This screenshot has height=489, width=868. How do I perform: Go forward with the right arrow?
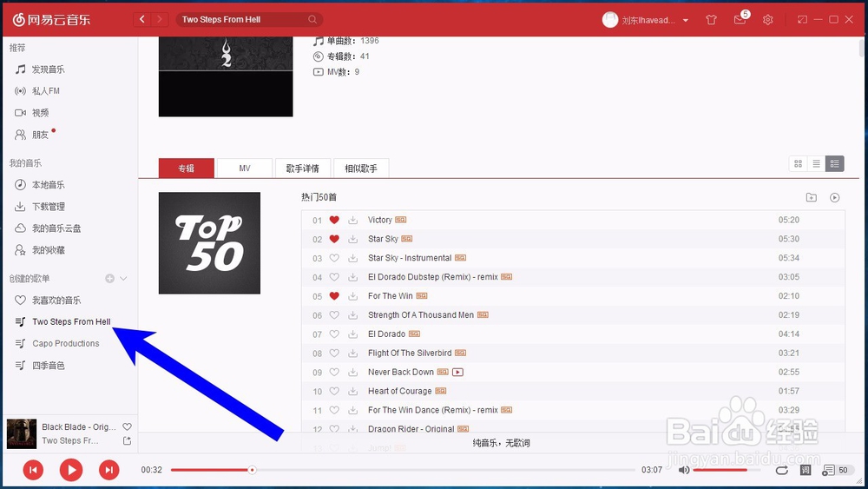pyautogui.click(x=160, y=19)
